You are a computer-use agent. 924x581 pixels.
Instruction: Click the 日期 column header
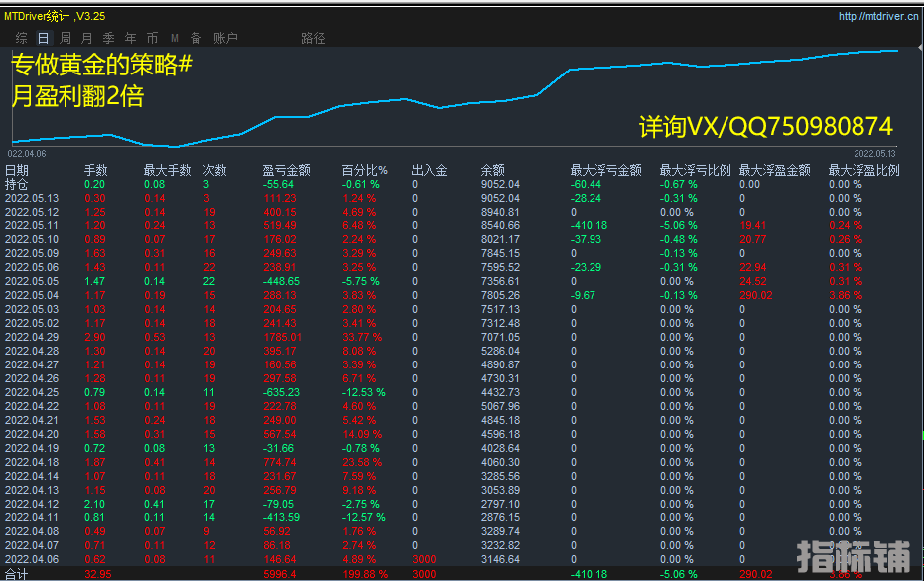[17, 171]
